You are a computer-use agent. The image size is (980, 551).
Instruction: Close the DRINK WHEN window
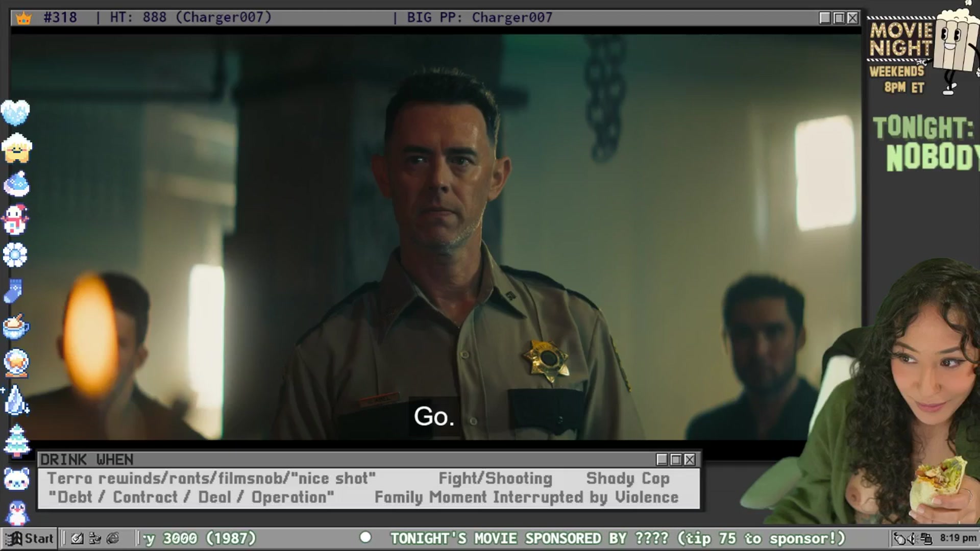click(x=690, y=460)
